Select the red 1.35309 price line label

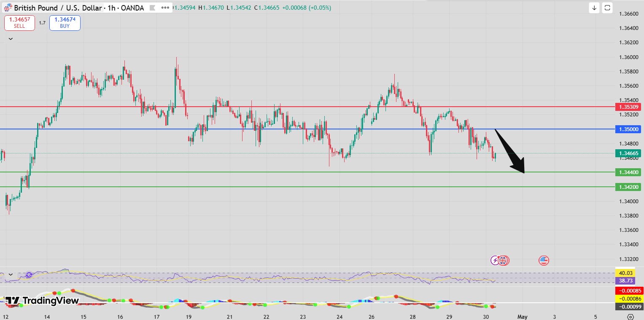click(x=628, y=107)
